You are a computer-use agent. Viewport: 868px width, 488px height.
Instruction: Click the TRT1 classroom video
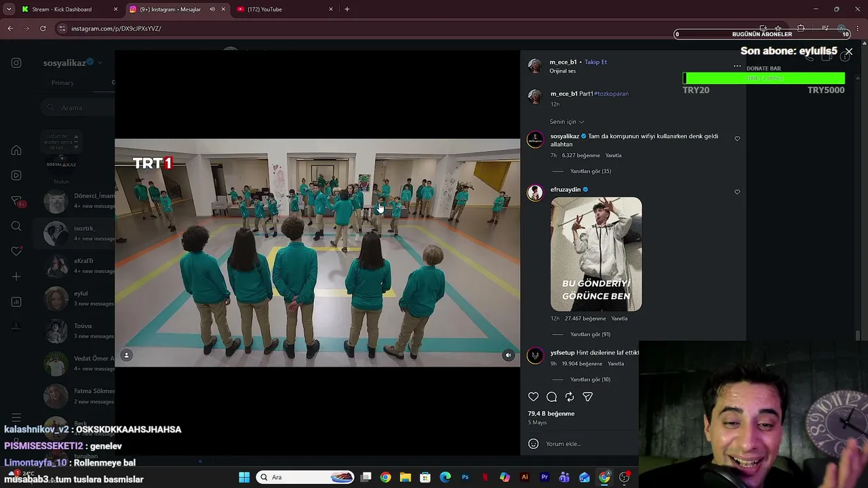317,253
